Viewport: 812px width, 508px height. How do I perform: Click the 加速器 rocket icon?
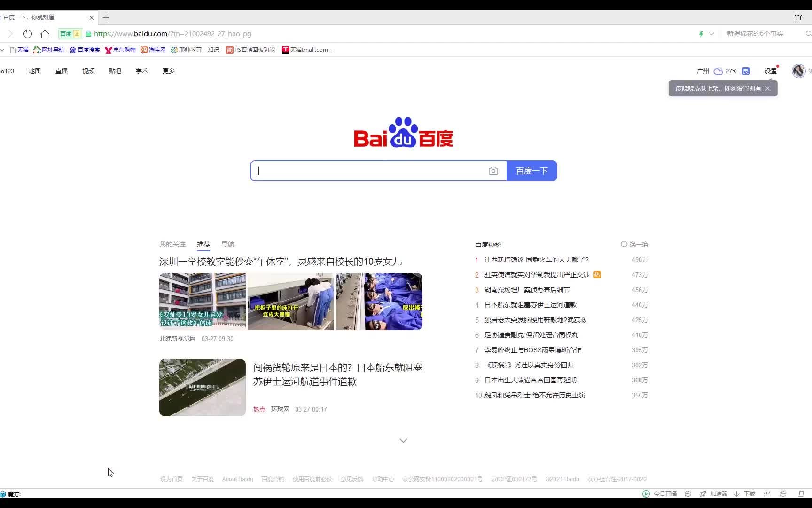click(x=703, y=493)
